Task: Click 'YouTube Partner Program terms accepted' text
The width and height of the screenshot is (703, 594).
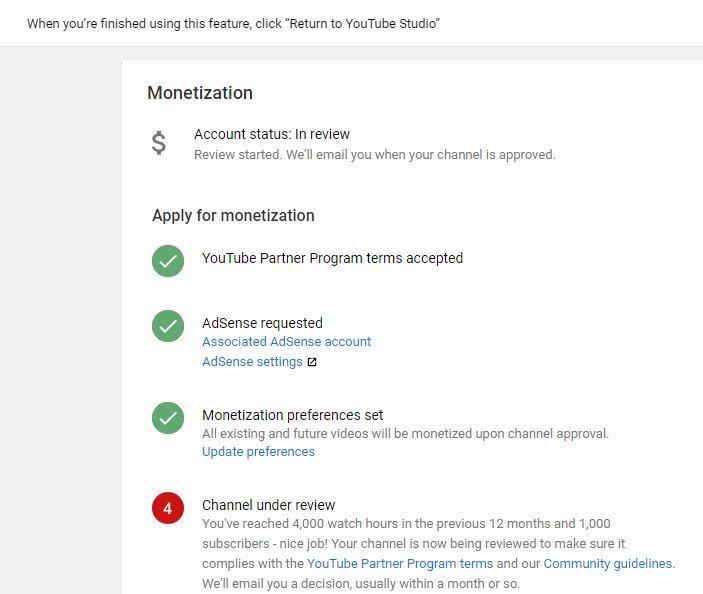Action: tap(332, 258)
